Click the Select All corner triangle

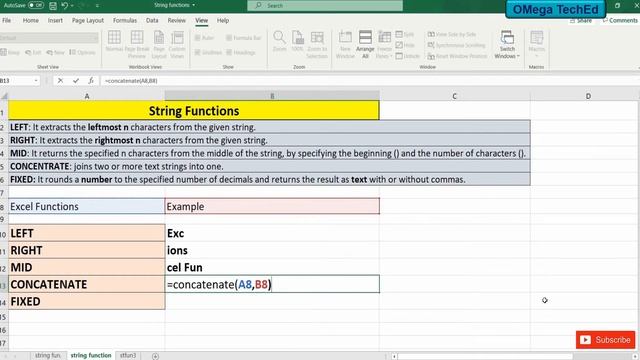tap(4, 96)
